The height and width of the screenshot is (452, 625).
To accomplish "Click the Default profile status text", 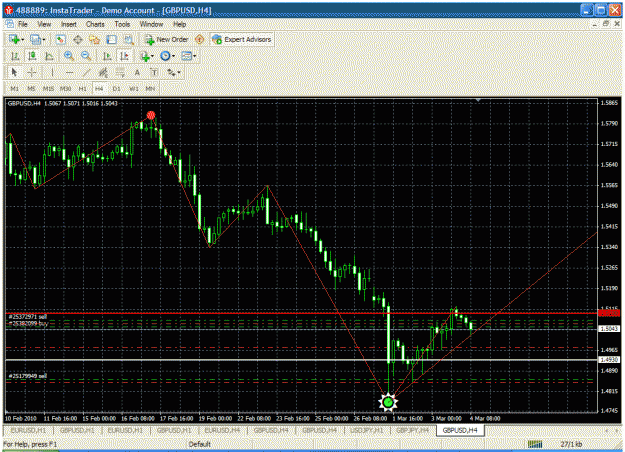I will pyautogui.click(x=199, y=444).
